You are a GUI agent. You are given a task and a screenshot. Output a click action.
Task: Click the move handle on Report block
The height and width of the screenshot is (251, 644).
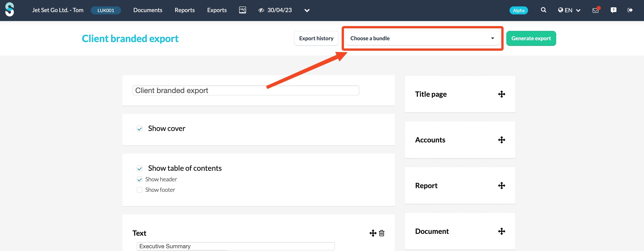click(502, 185)
